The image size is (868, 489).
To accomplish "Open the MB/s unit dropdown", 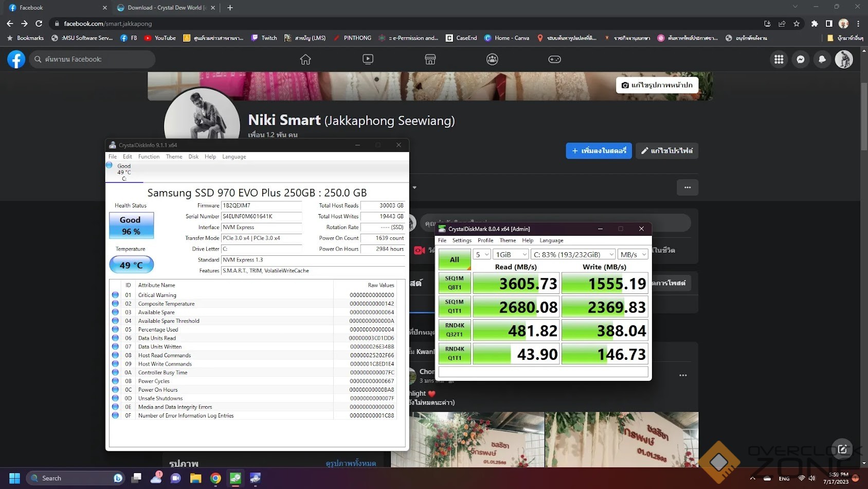I will pyautogui.click(x=632, y=254).
